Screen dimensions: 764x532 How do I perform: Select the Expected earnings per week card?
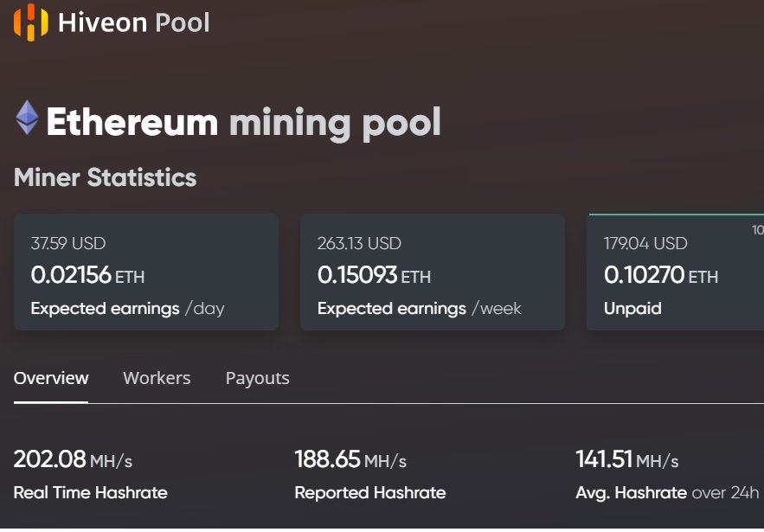433,272
